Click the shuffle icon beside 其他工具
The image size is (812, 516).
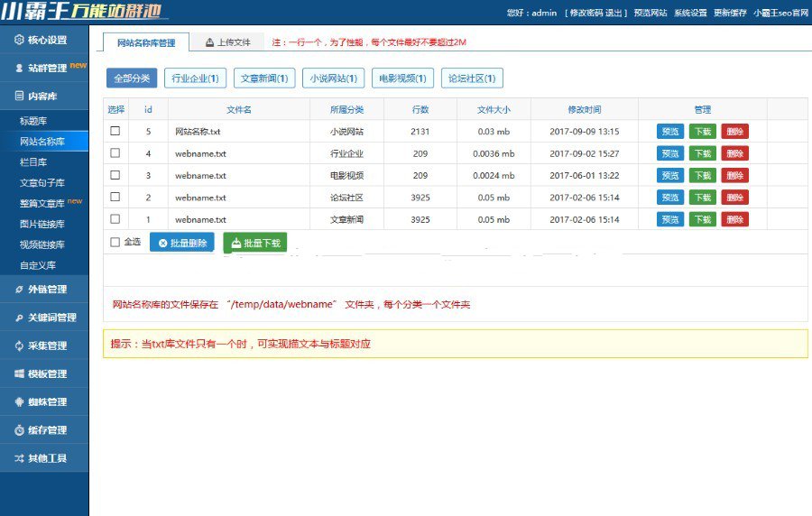[20, 458]
